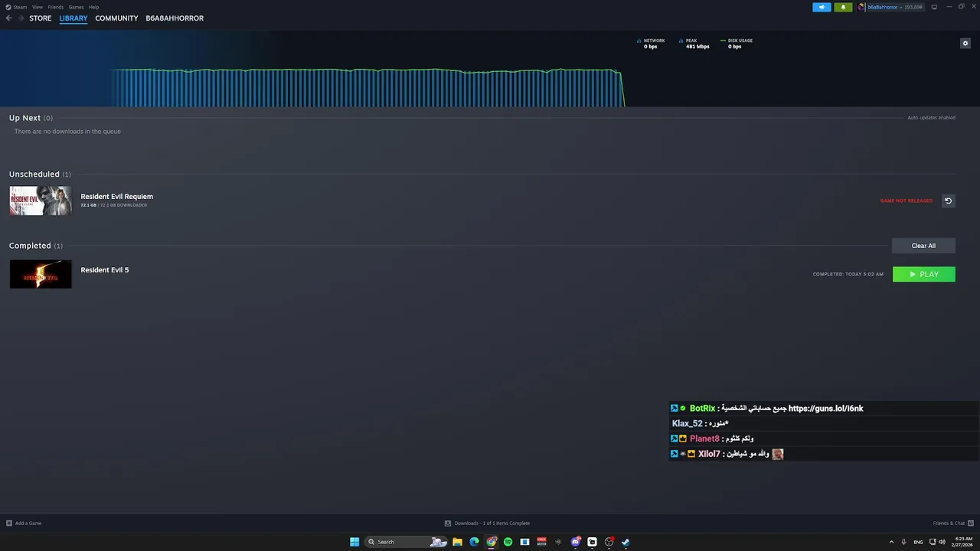Clear All completed downloads
The width and height of the screenshot is (980, 551).
(x=923, y=246)
